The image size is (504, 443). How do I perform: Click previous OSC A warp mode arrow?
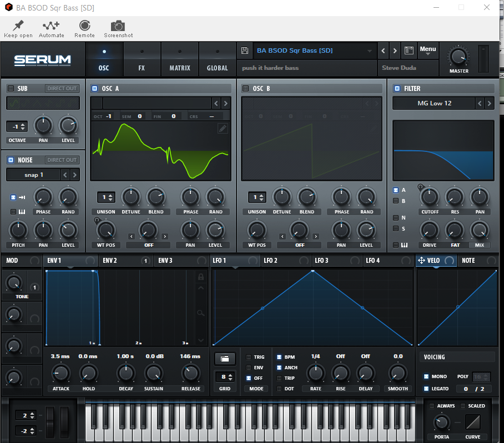point(132,237)
